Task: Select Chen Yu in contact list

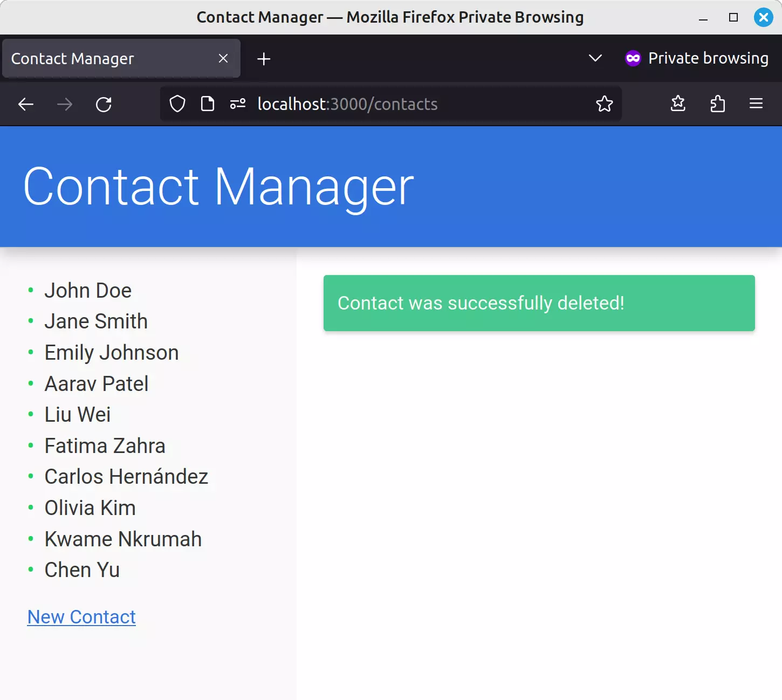Action: tap(82, 570)
